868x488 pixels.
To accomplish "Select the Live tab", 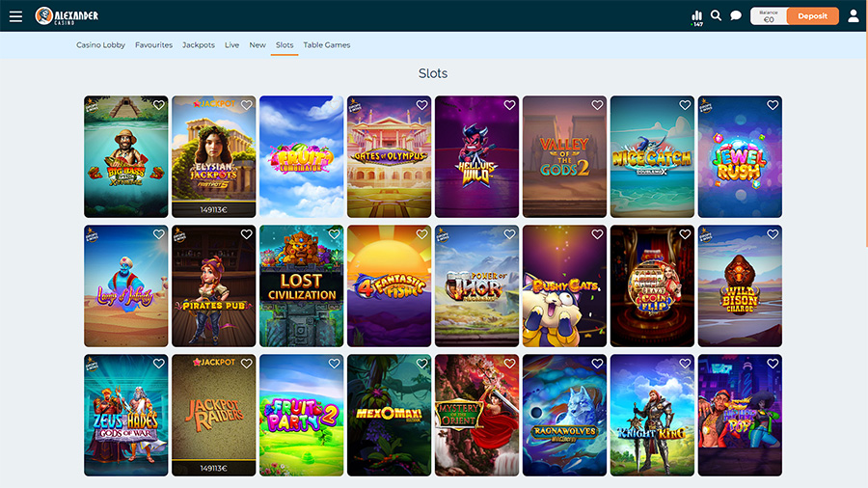I will pyautogui.click(x=231, y=44).
